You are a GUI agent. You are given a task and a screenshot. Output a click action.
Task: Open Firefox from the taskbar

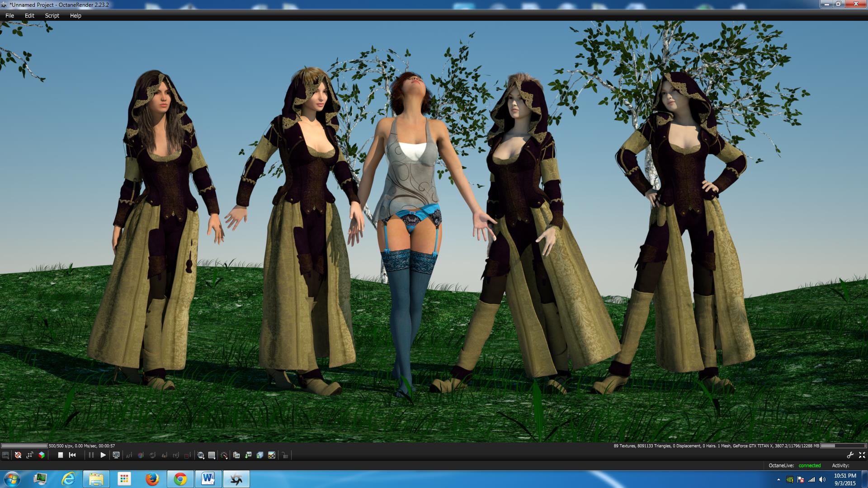[x=152, y=479]
